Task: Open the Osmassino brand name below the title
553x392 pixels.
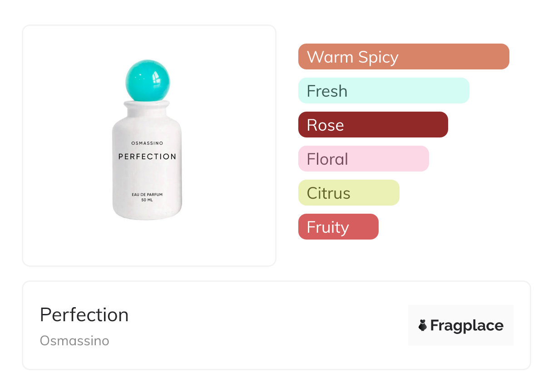Action: (74, 341)
